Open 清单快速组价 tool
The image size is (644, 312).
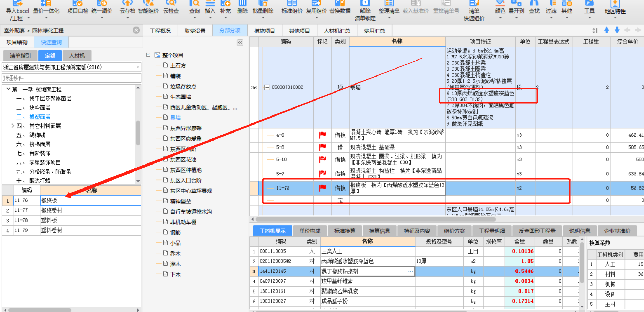(474, 10)
